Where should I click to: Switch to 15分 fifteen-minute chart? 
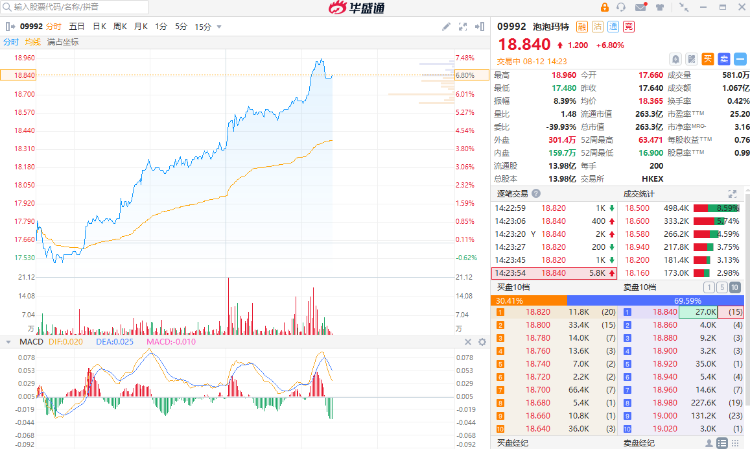[203, 27]
